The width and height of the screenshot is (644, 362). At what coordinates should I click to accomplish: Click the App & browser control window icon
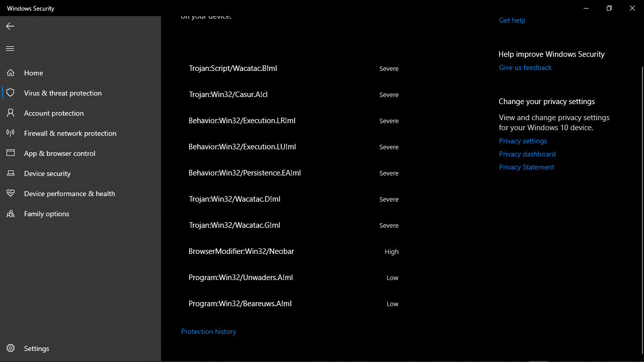click(11, 153)
